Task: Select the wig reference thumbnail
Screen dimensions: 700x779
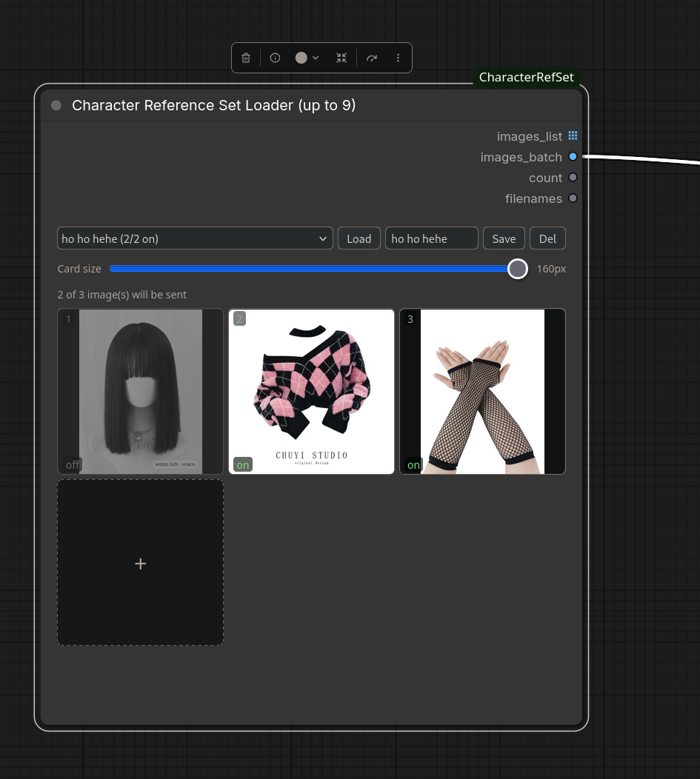Action: click(x=141, y=392)
